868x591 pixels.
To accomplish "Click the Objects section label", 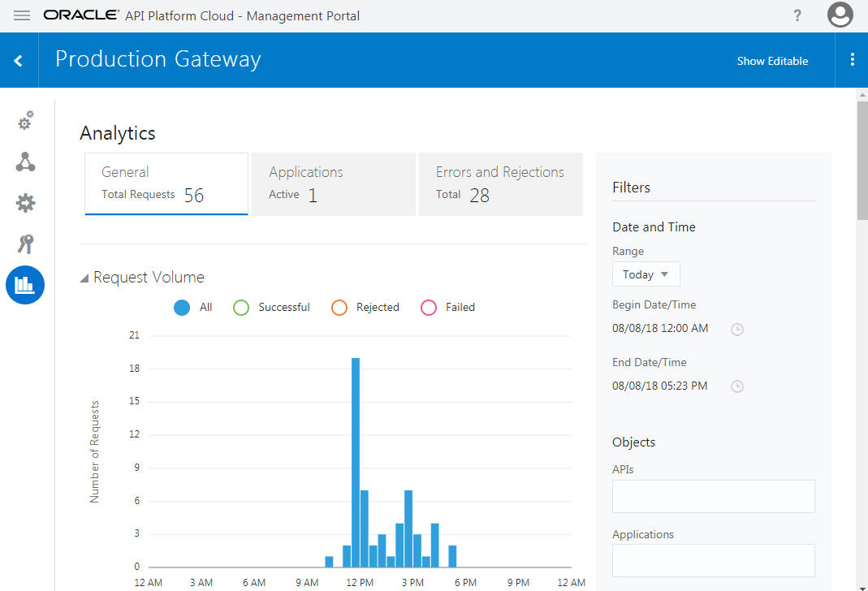I will pyautogui.click(x=634, y=442).
